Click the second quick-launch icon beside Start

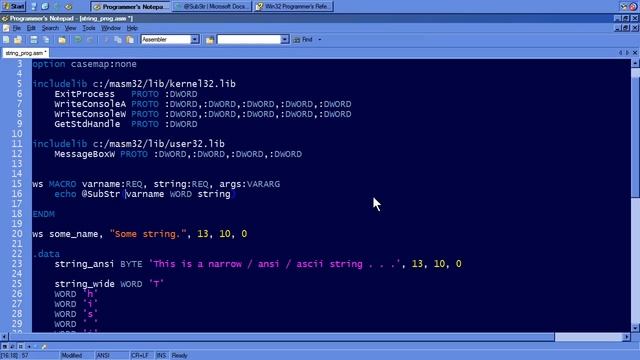pyautogui.click(x=45, y=7)
